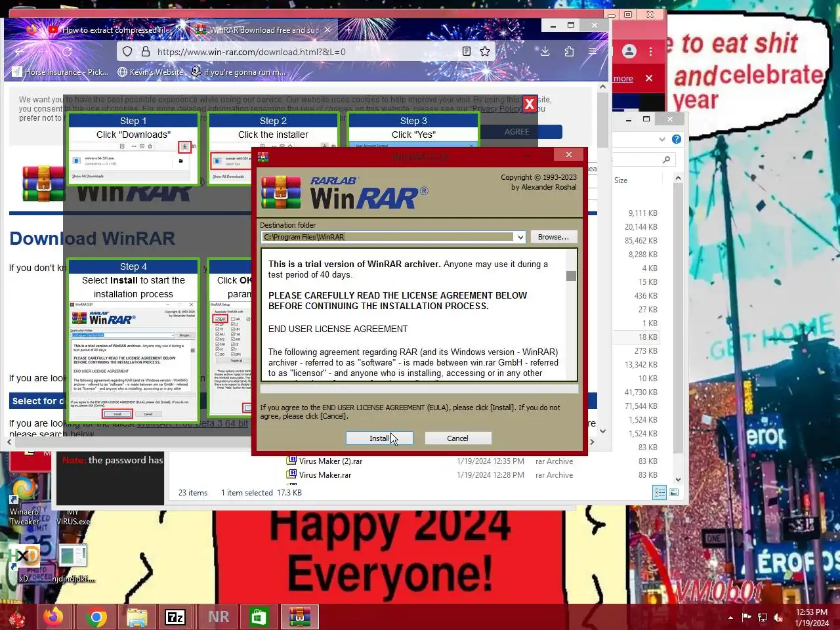The width and height of the screenshot is (840, 630).
Task: Switch Explorer to large icons view
Action: [x=674, y=492]
